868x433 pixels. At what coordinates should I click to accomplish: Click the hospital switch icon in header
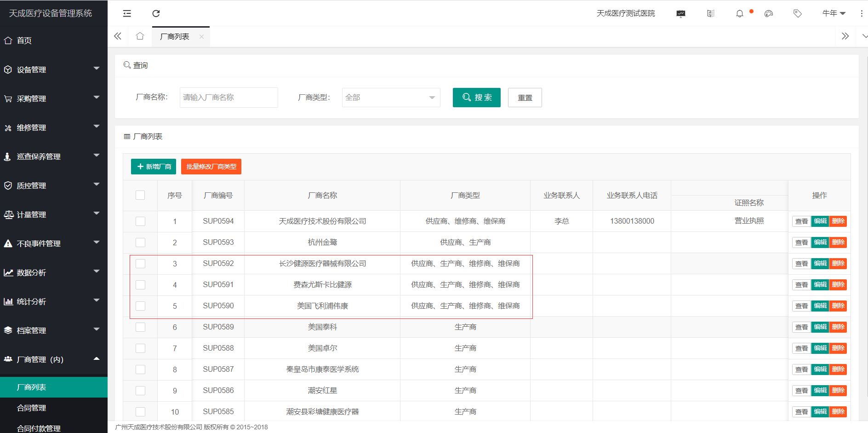[711, 13]
